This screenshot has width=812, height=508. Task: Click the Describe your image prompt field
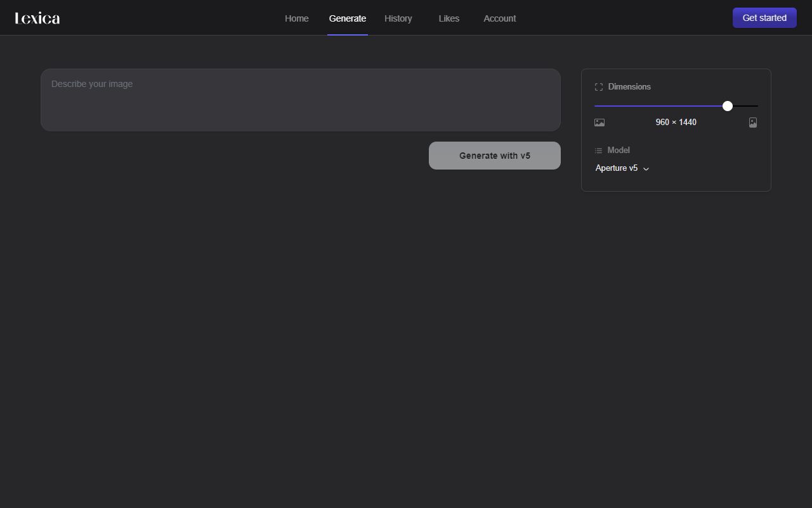pos(301,100)
